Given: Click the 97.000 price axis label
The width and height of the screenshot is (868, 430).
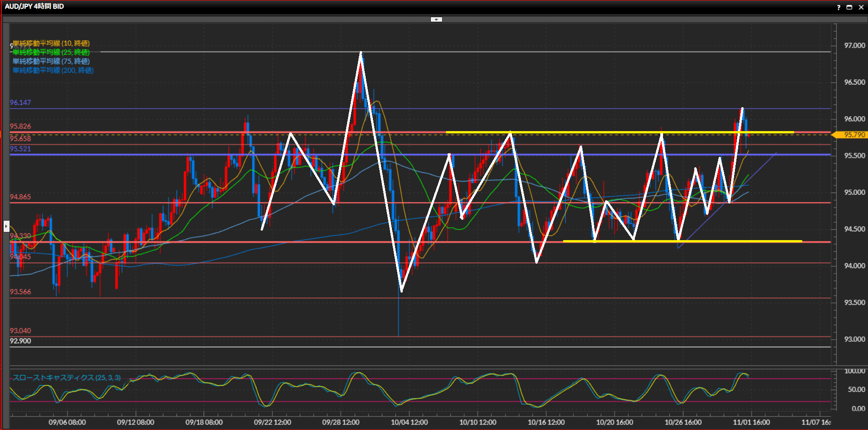Looking at the screenshot, I should click(x=854, y=46).
